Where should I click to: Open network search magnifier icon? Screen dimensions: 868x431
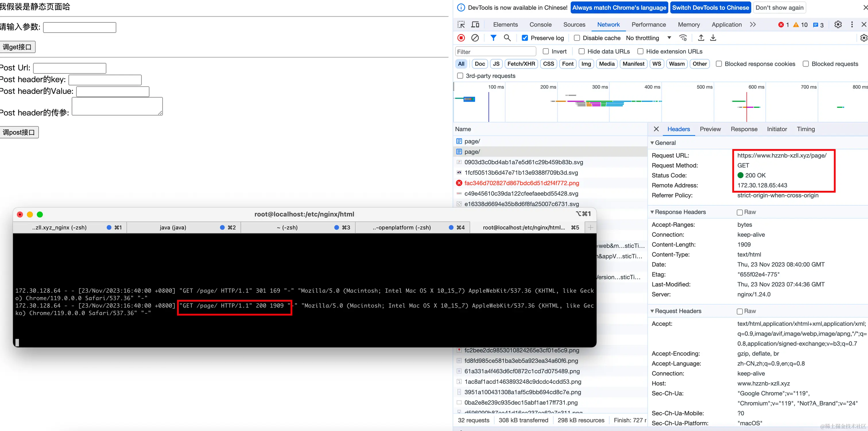(x=507, y=38)
